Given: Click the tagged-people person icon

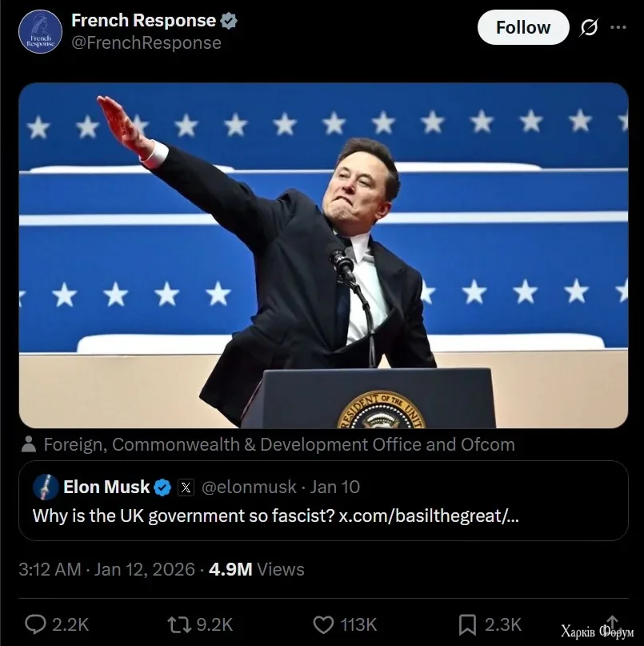Looking at the screenshot, I should click(29, 444).
